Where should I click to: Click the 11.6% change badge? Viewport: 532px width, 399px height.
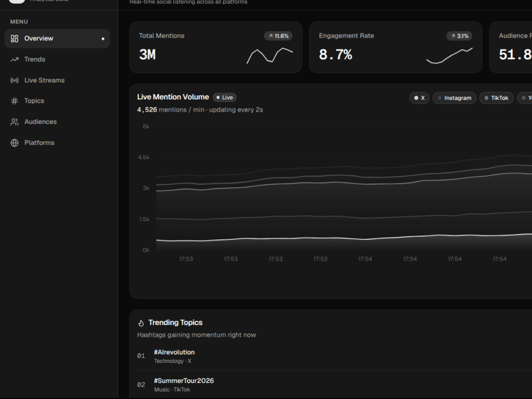point(278,36)
